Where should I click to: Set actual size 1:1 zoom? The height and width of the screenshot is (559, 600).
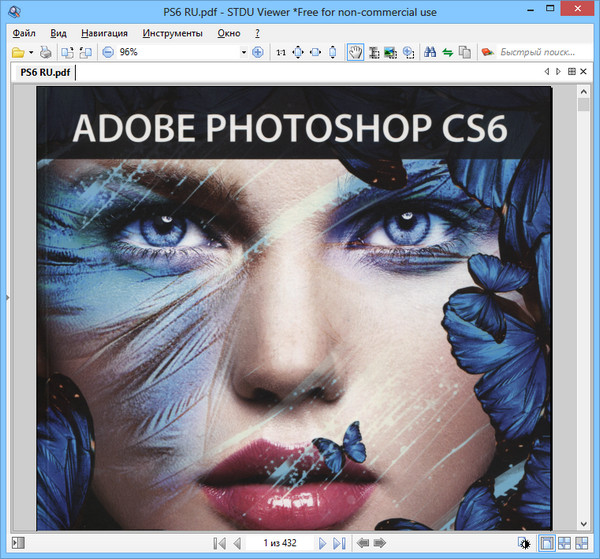coord(280,52)
